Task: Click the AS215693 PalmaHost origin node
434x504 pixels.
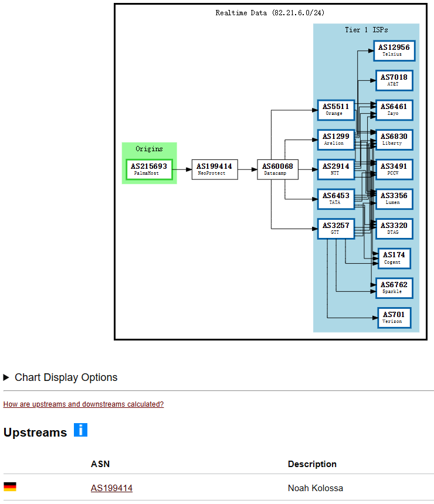Action: [x=149, y=169]
